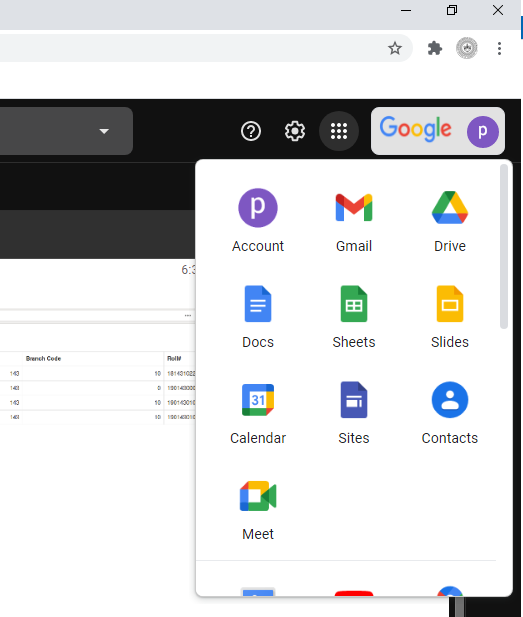
Task: Open Google Calendar
Action: pyautogui.click(x=258, y=413)
